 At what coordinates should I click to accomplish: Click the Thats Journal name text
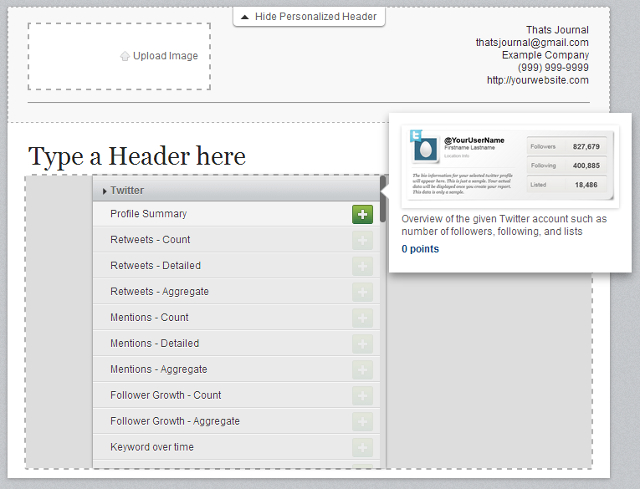coord(557,30)
